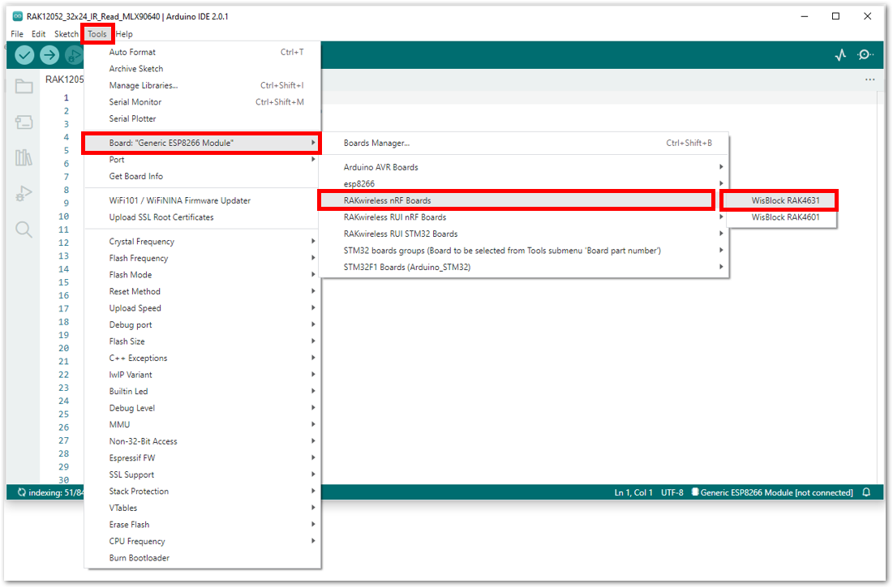The width and height of the screenshot is (893, 588).
Task: Expand STM32F1 Boards (Arduino_STM32) group
Action: 524,267
